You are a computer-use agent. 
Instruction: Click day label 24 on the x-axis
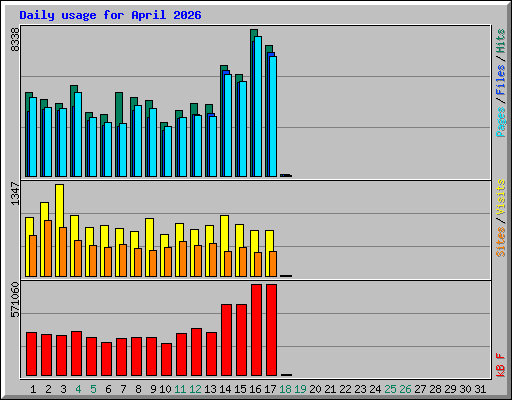click(x=375, y=389)
